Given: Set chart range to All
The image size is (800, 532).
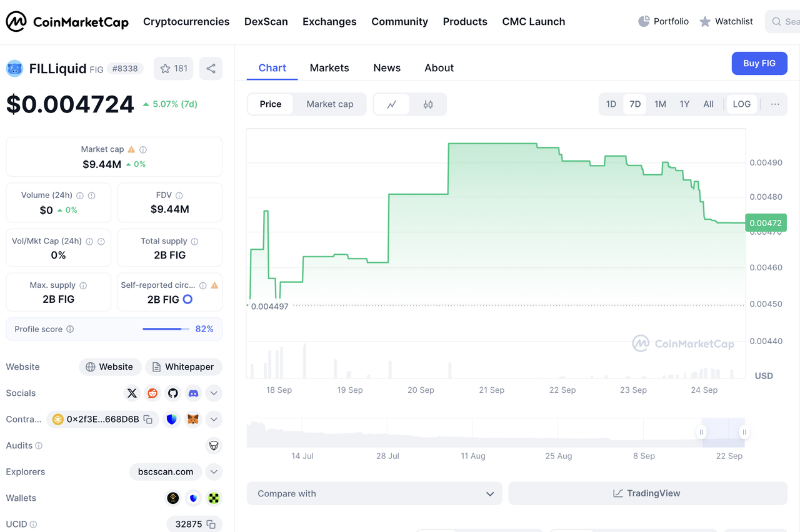Looking at the screenshot, I should coord(708,104).
